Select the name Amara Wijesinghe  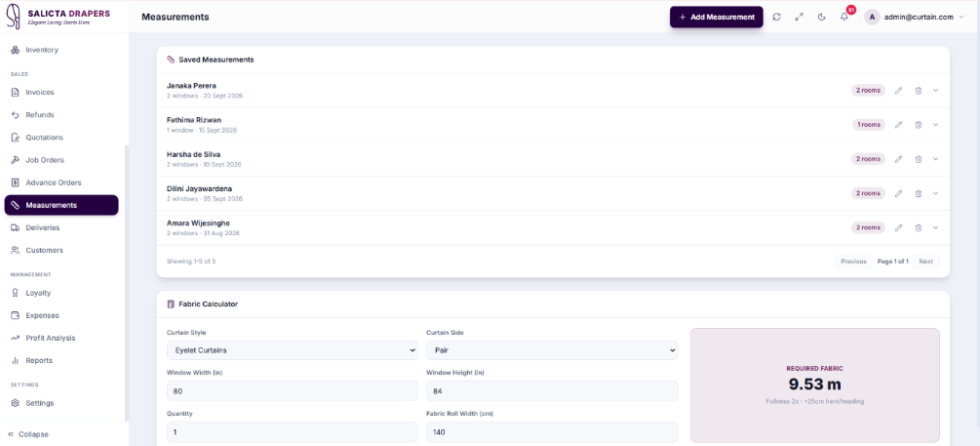tap(198, 223)
